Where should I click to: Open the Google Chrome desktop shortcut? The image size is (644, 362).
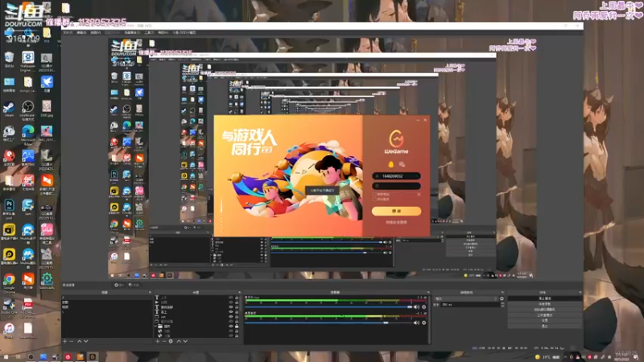(9, 282)
